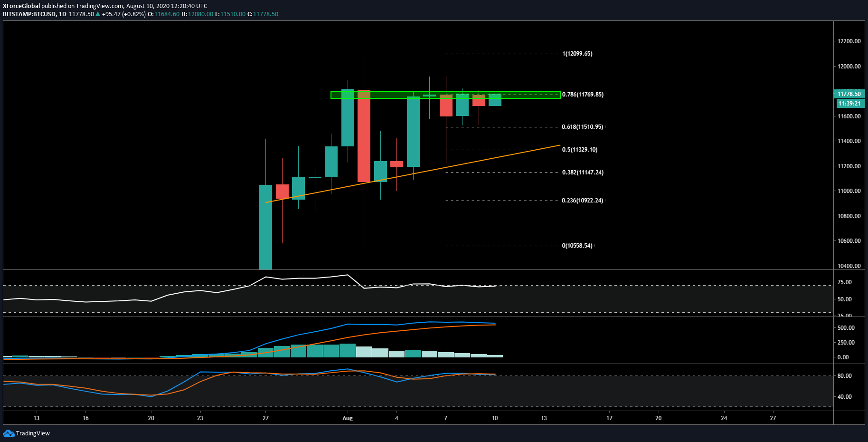Click the 10 date on the time axis
Image resolution: width=868 pixels, height=442 pixels.
point(495,418)
